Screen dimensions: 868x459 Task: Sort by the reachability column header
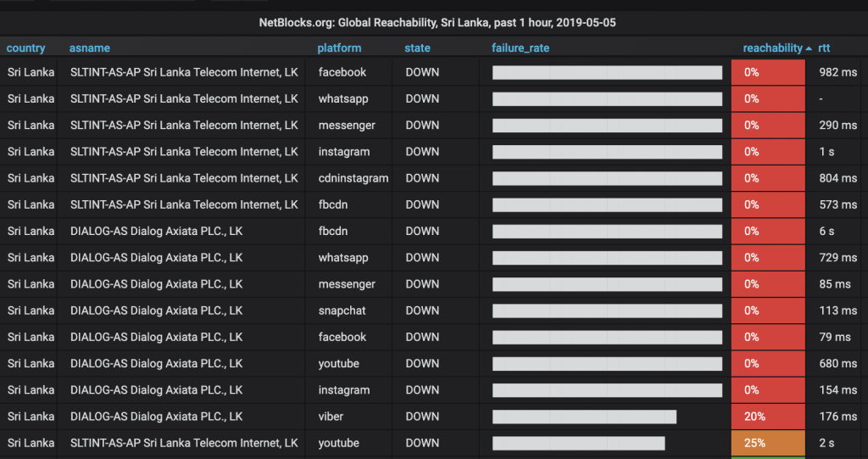tap(772, 48)
